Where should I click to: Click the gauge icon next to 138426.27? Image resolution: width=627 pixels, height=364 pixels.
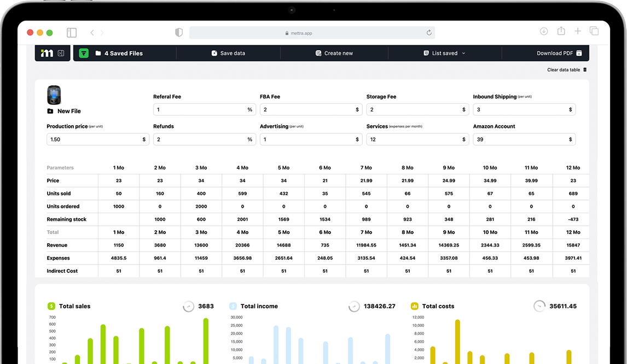click(354, 306)
